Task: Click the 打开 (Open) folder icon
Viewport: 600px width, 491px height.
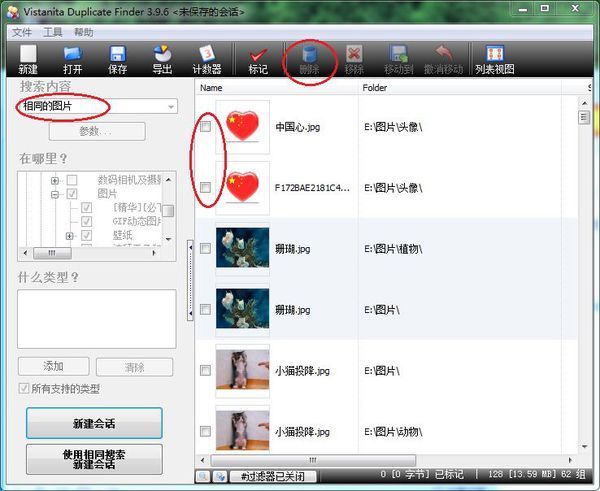Action: click(x=73, y=59)
